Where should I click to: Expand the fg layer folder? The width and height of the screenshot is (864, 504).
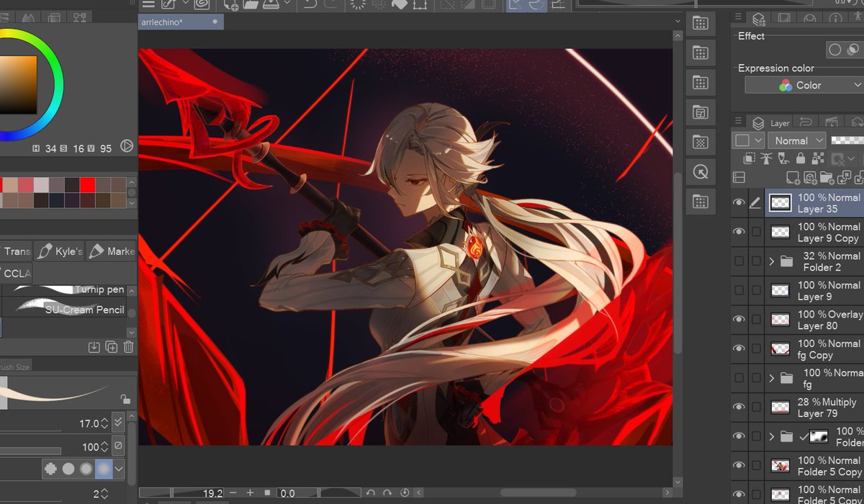(772, 378)
